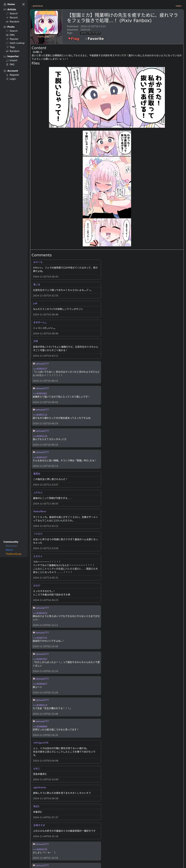Image resolution: width=186 pixels, height=868 pixels.
Task: Click commenter name Raika/Reno
Action: click(40, 512)
